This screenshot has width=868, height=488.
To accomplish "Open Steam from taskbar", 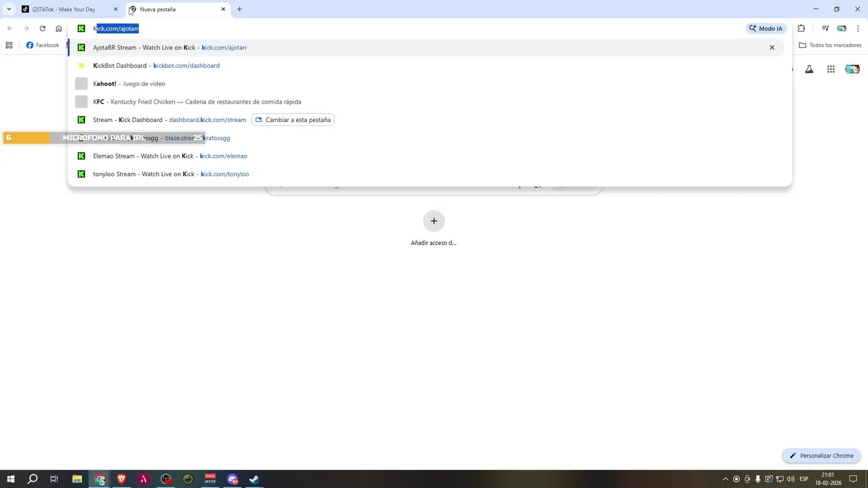I will [254, 479].
